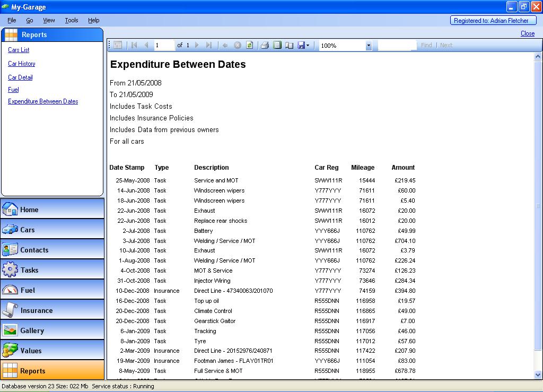Click the document map icon in toolbar
Screen dimensions: 543x392
(x=118, y=46)
